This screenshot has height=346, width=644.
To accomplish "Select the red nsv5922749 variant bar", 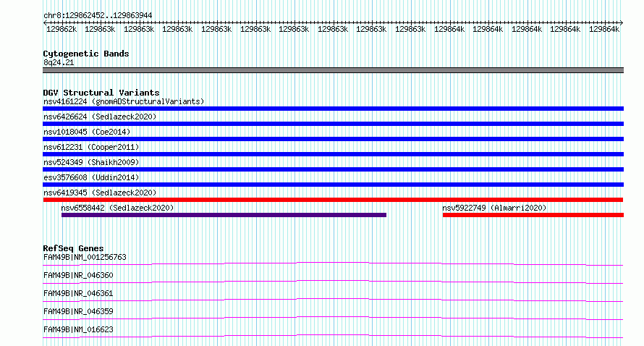I will tap(533, 215).
